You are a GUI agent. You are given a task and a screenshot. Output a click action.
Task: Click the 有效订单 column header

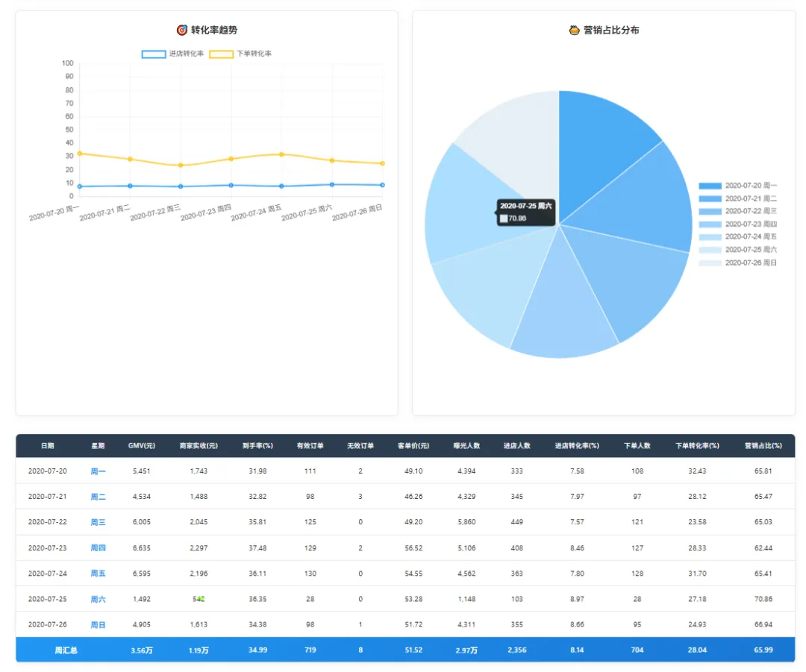310,446
